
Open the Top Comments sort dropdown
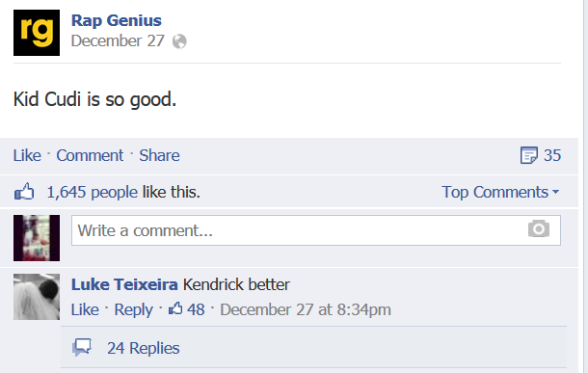(500, 192)
